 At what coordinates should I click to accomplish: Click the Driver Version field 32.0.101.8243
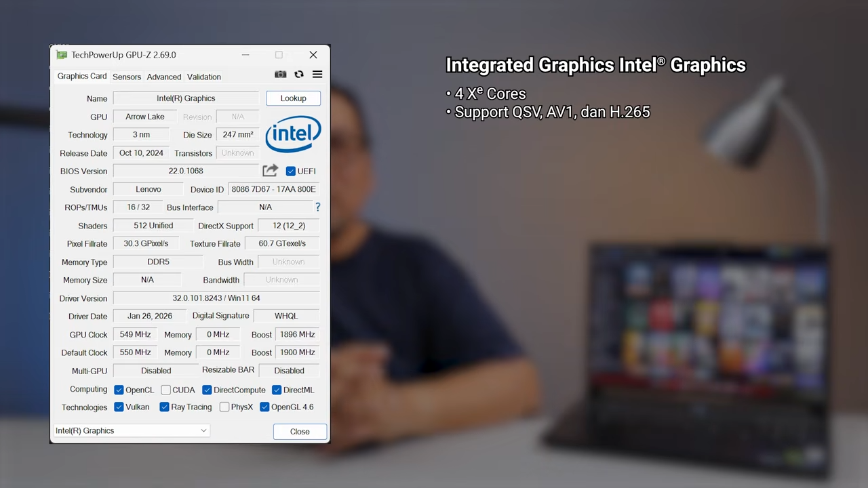(x=216, y=298)
